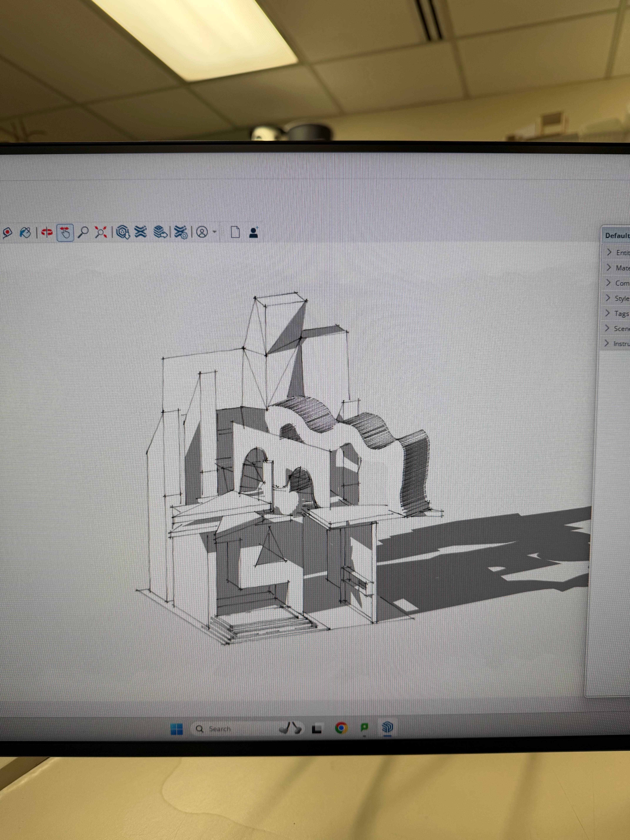The image size is (630, 840).
Task: Click the add person icon
Action: [x=254, y=232]
